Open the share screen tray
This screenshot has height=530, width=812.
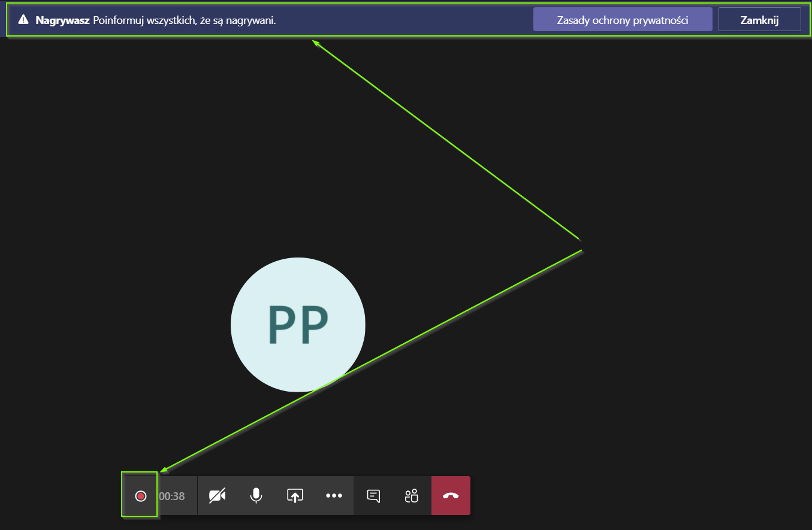click(295, 496)
